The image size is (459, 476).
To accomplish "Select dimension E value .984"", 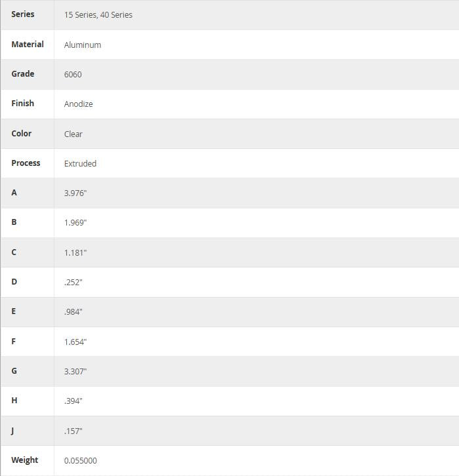I will coord(73,312).
